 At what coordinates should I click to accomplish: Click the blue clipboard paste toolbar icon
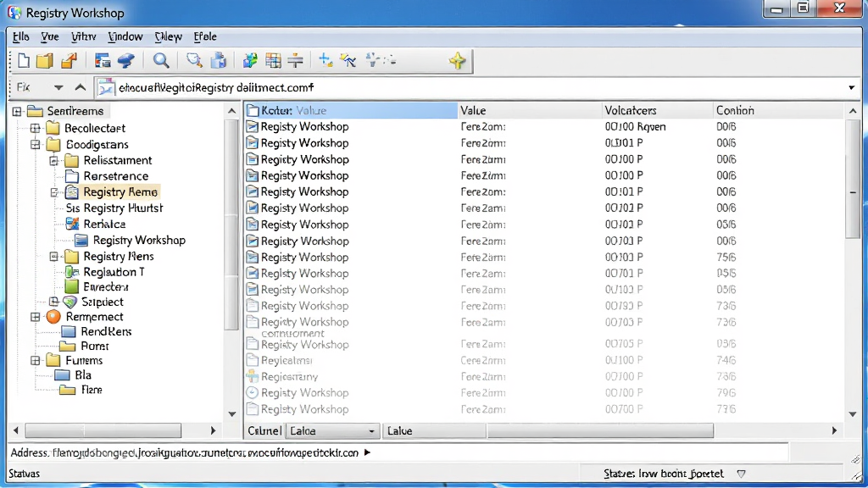[x=219, y=60]
